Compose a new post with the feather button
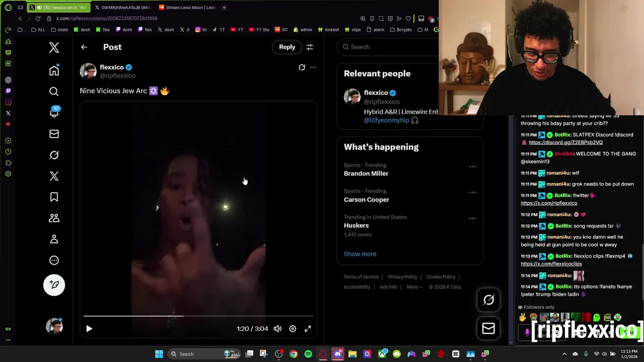The height and width of the screenshot is (362, 644). tap(54, 285)
